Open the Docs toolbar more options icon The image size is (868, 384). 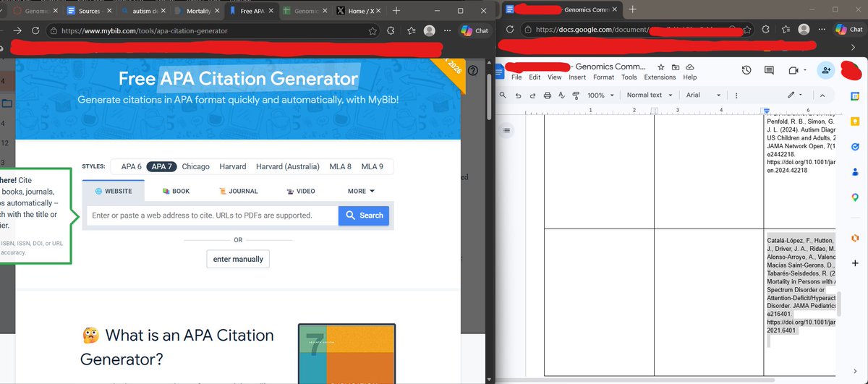coord(736,95)
